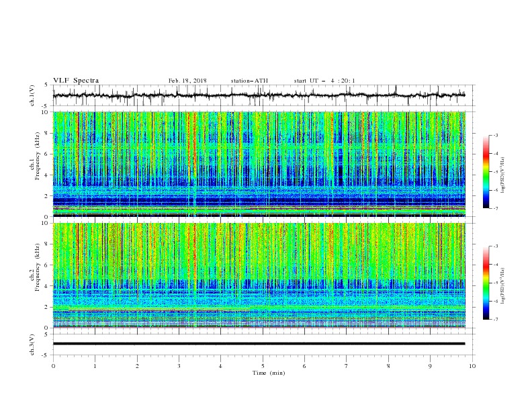Image resolution: width=532 pixels, height=411 pixels.
Task: Click the "Time (min)" axis label
Action: click(269, 373)
